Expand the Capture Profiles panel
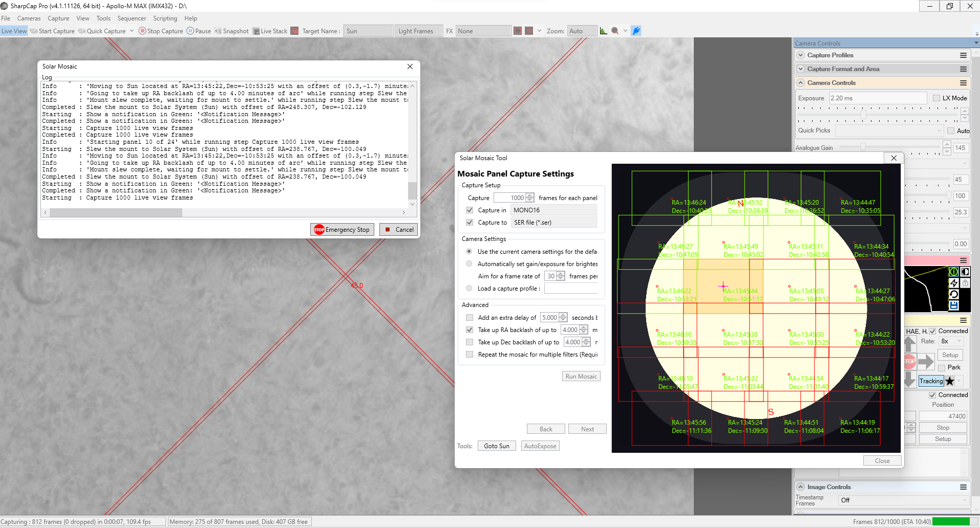Image resolution: width=980 pixels, height=528 pixels. tap(801, 55)
